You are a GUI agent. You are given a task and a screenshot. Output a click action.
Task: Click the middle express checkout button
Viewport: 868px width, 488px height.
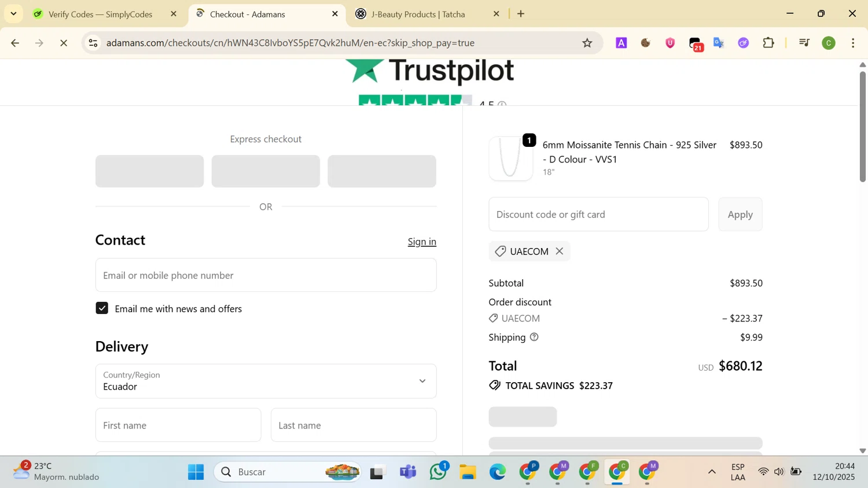tap(266, 171)
